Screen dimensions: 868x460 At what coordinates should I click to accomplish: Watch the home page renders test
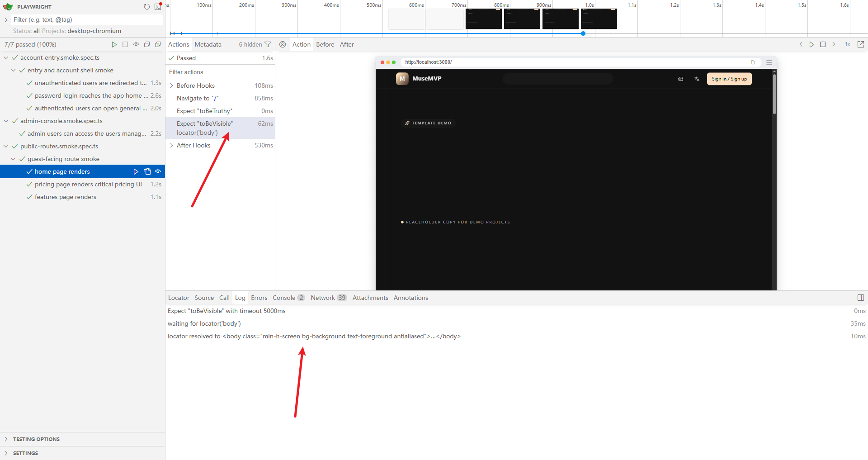(158, 171)
